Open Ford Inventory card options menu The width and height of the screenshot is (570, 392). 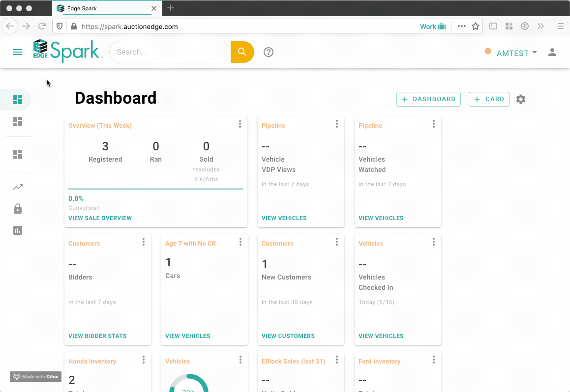[x=434, y=360]
